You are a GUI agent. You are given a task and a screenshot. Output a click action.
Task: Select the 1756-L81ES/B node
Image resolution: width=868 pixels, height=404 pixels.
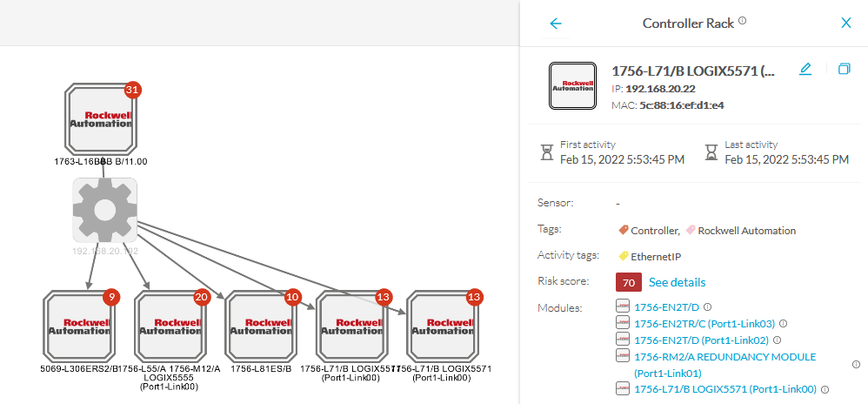pyautogui.click(x=261, y=327)
